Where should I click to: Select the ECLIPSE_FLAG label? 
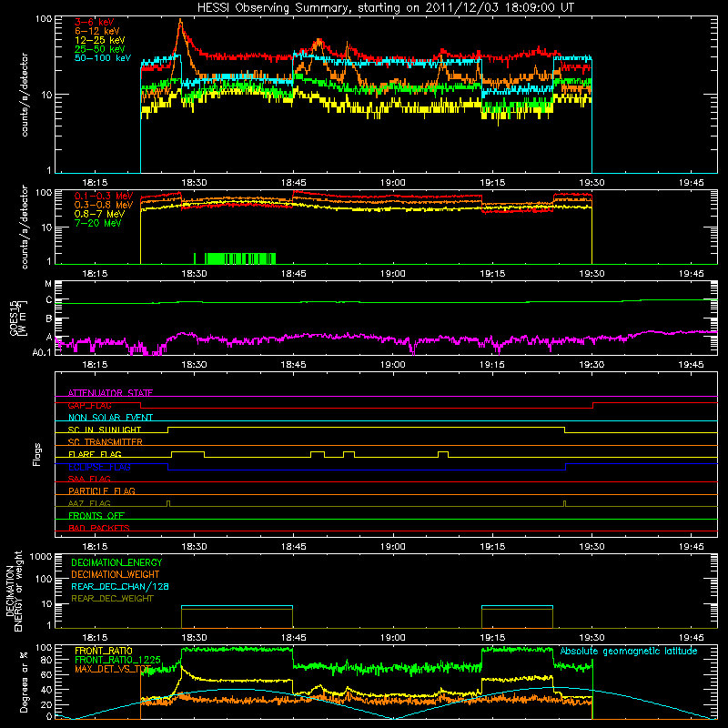pyautogui.click(x=99, y=467)
